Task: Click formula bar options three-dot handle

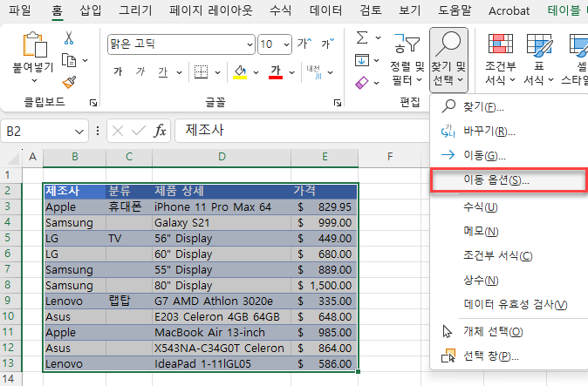Action: [98, 131]
